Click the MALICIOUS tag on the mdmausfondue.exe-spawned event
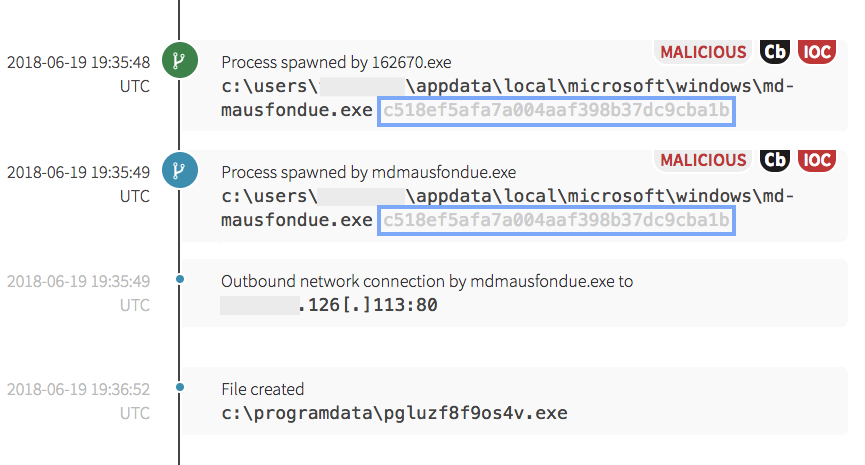This screenshot has width=865, height=465. 703,160
